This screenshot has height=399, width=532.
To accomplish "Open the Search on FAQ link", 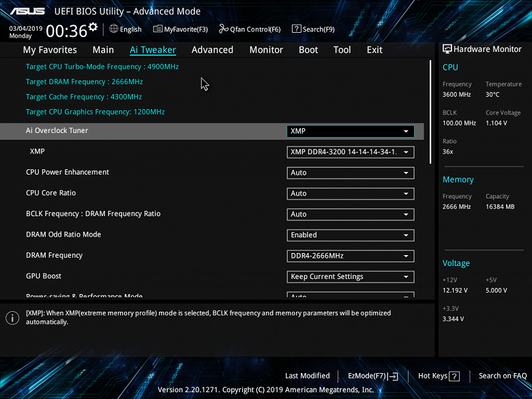I will (503, 376).
